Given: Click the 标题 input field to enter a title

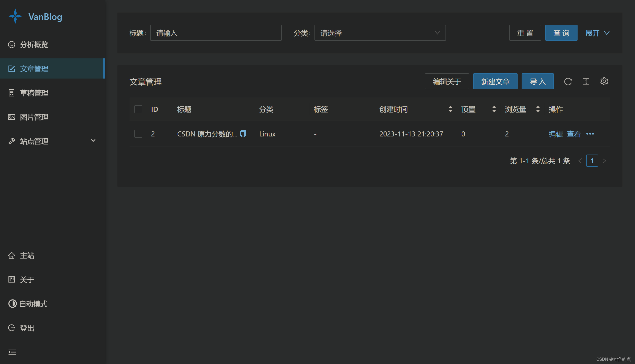Looking at the screenshot, I should click(215, 33).
